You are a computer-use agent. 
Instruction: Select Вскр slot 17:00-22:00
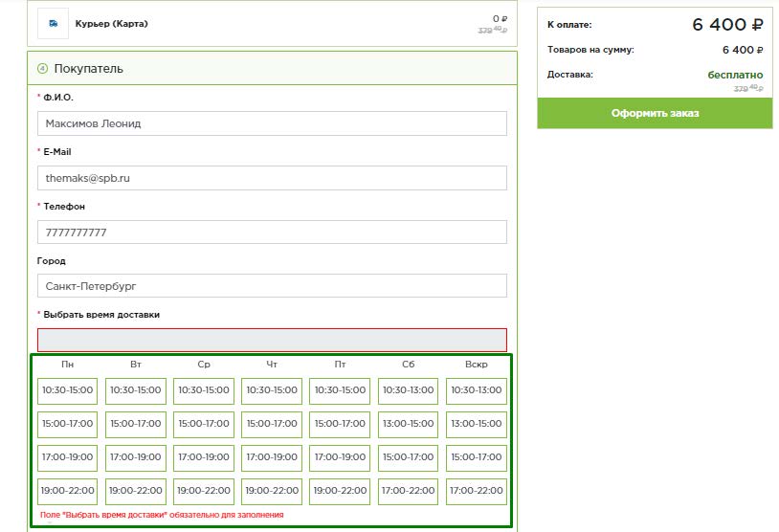pyautogui.click(x=477, y=491)
